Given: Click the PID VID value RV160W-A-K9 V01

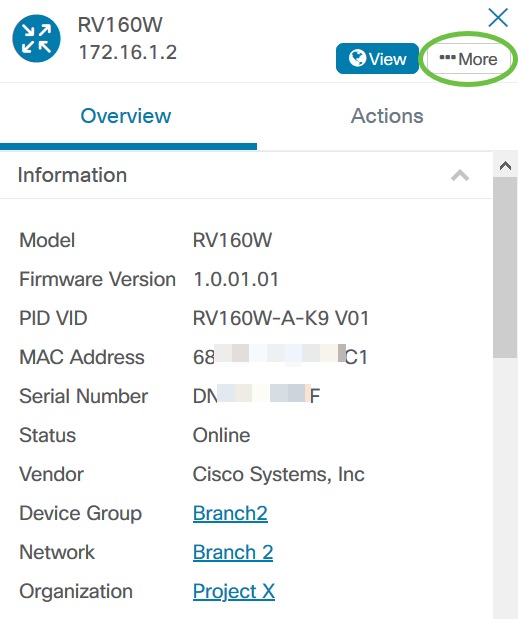Looking at the screenshot, I should pos(281,318).
